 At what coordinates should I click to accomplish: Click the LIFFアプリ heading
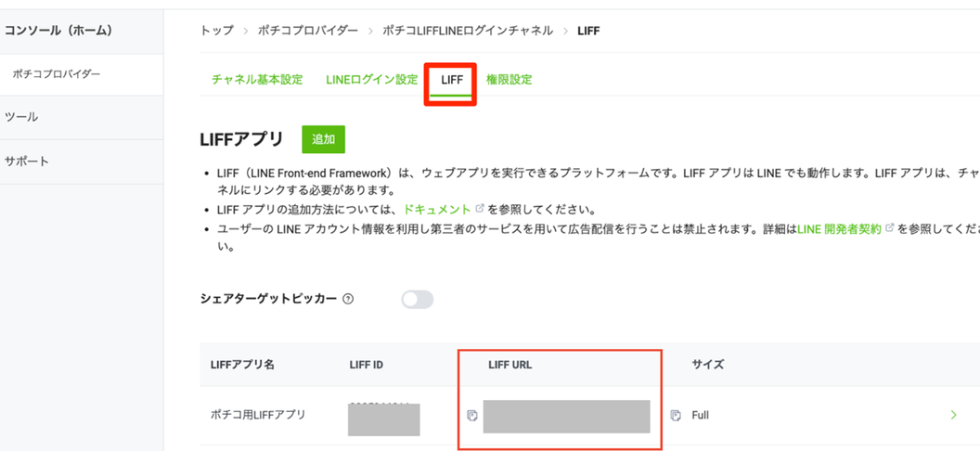(x=242, y=138)
